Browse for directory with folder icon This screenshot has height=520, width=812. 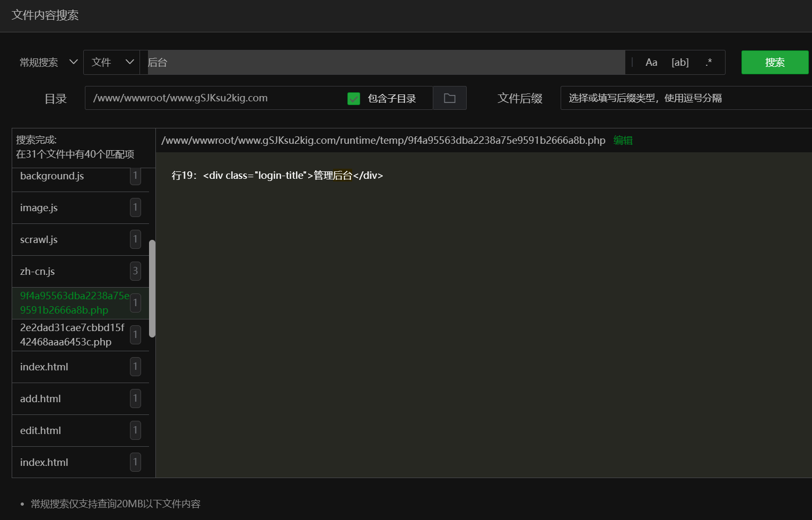click(x=449, y=98)
